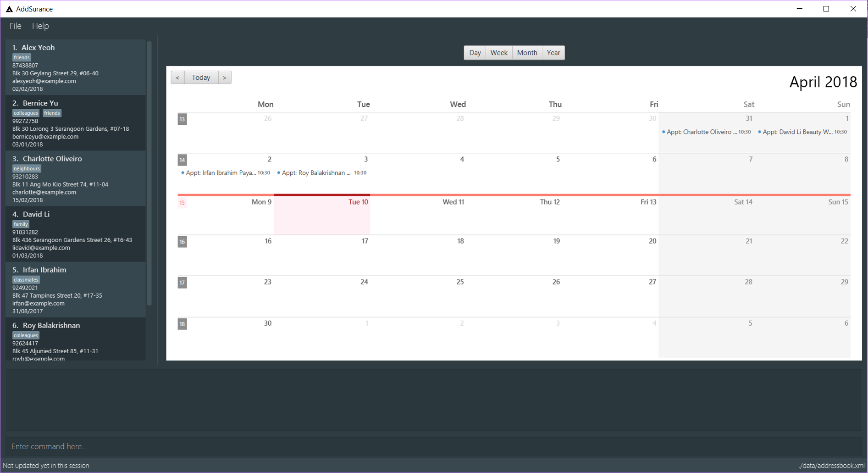Switch calendar to Week view

point(499,53)
